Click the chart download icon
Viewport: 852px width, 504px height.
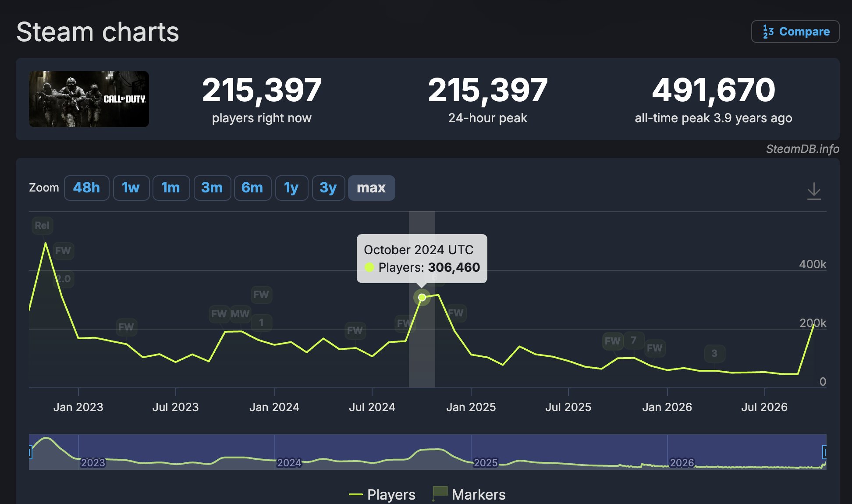pyautogui.click(x=814, y=191)
